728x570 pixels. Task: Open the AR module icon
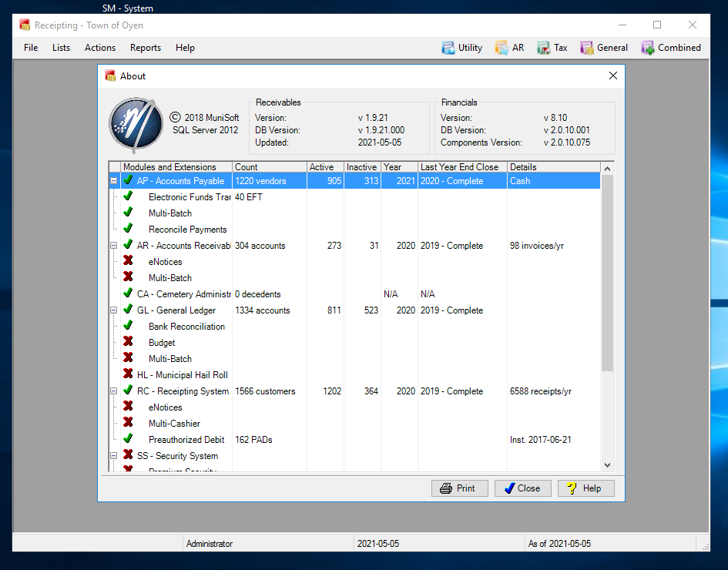[502, 48]
